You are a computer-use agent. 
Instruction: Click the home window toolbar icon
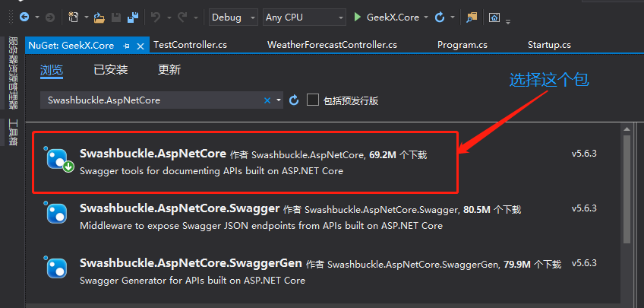pyautogui.click(x=494, y=17)
